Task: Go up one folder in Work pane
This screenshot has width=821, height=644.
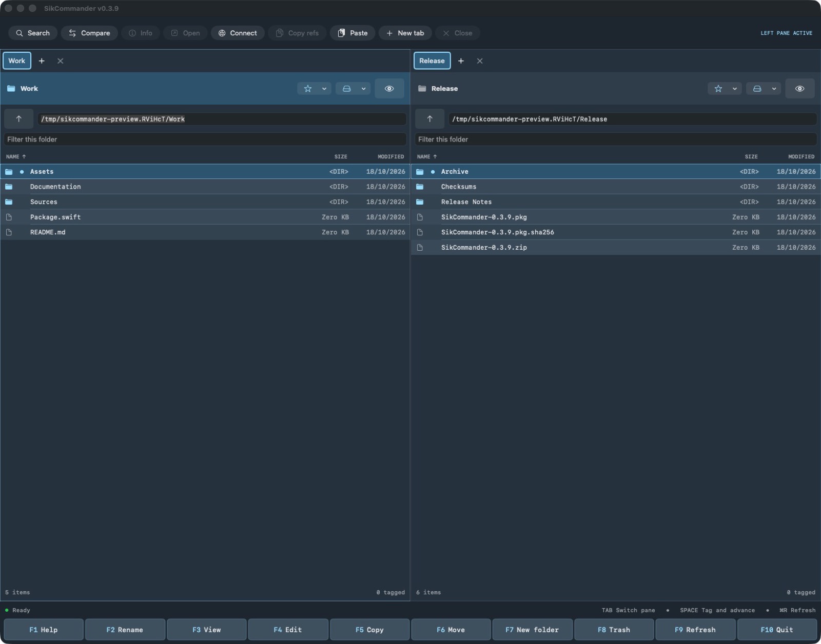Action: coord(19,119)
